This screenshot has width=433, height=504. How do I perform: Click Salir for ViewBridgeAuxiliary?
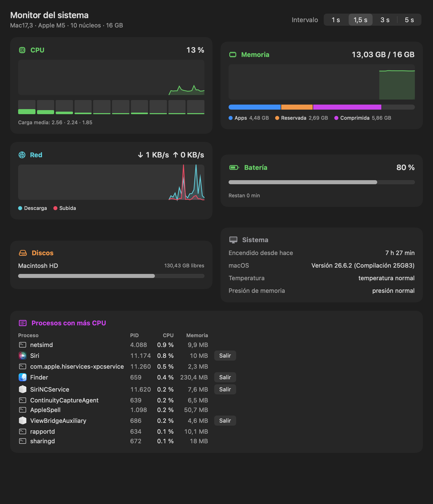[225, 421]
